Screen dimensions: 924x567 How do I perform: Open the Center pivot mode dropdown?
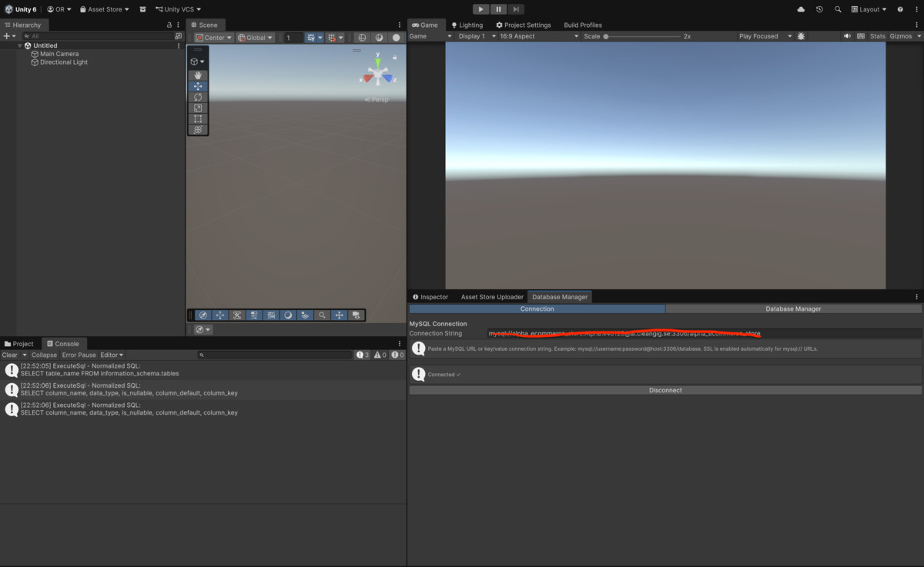coord(213,37)
